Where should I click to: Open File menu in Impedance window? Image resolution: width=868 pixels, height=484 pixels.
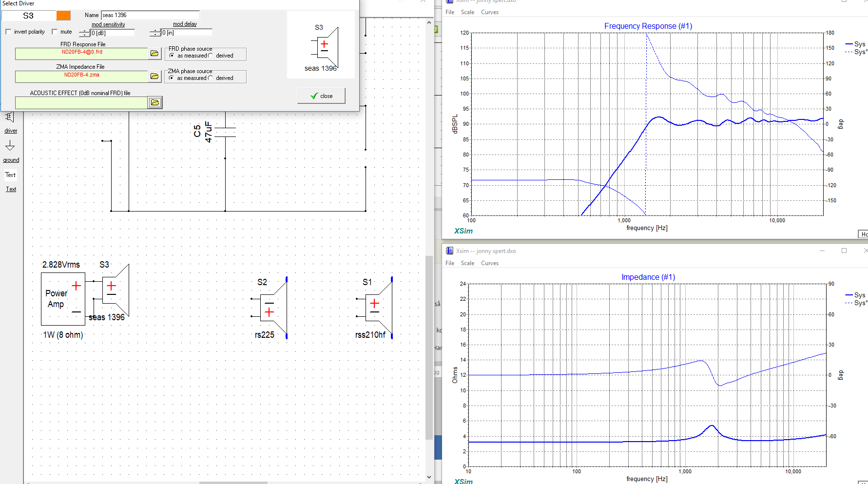pyautogui.click(x=450, y=263)
